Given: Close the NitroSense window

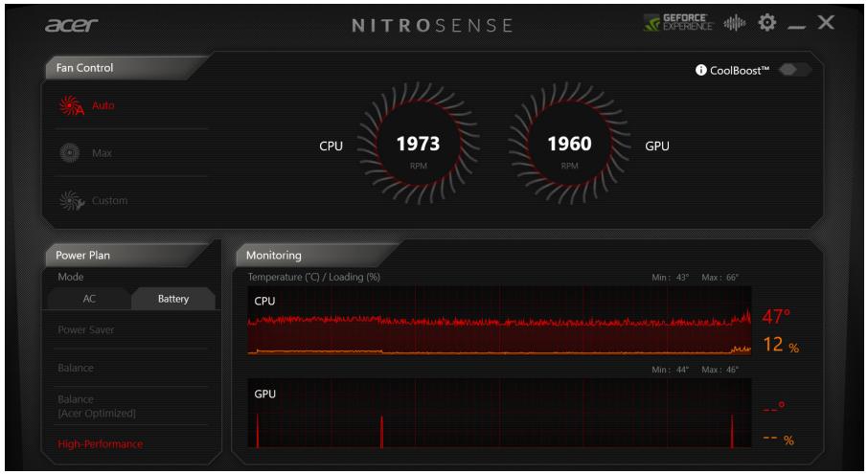Looking at the screenshot, I should (x=826, y=22).
